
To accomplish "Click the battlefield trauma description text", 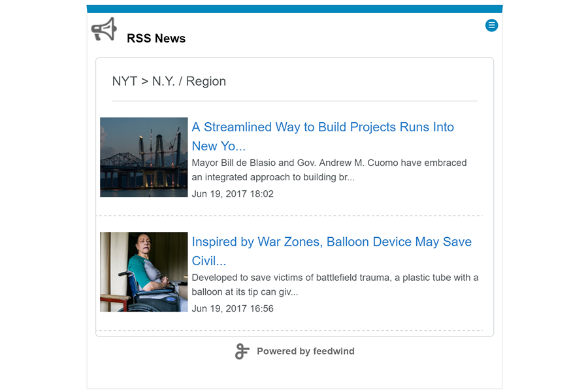I will (335, 285).
